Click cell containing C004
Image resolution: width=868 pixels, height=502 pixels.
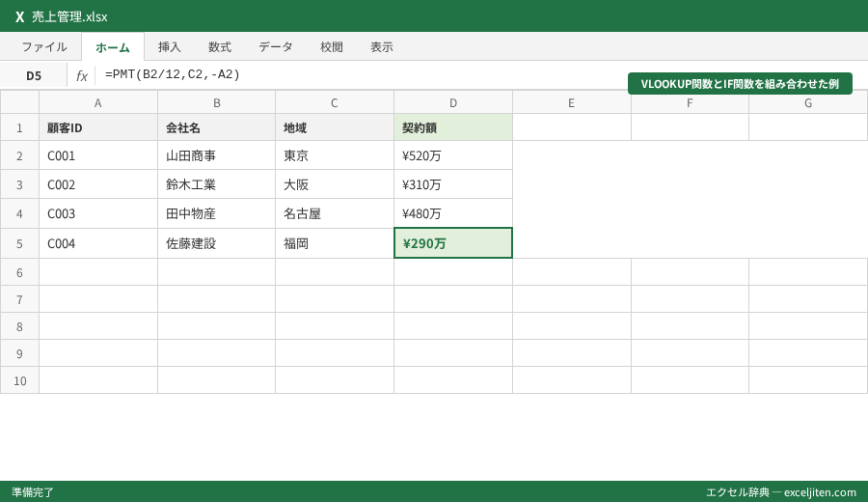pyautogui.click(x=98, y=243)
